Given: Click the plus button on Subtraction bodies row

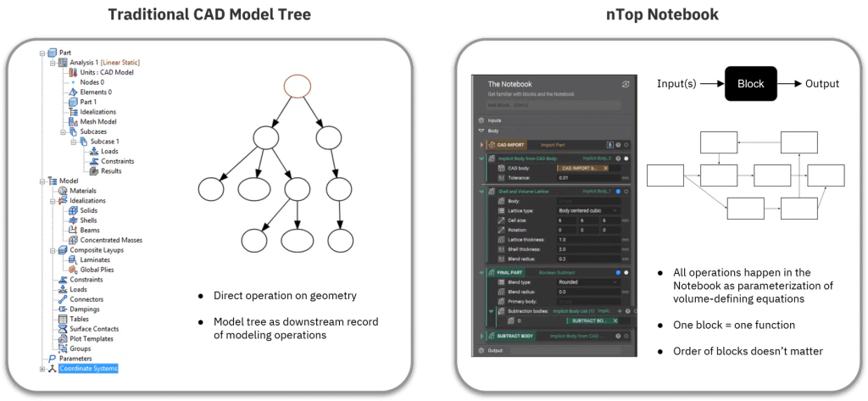Looking at the screenshot, I should [x=620, y=311].
